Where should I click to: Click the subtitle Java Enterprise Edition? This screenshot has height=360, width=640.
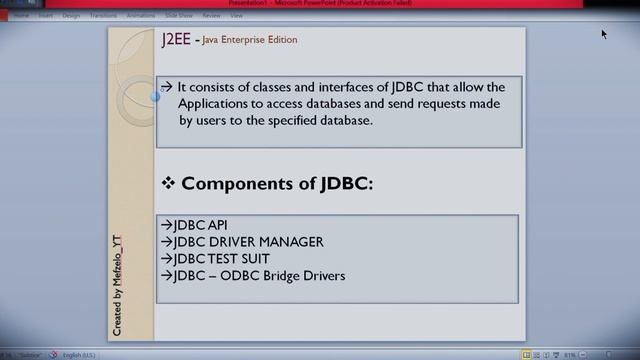tap(250, 40)
